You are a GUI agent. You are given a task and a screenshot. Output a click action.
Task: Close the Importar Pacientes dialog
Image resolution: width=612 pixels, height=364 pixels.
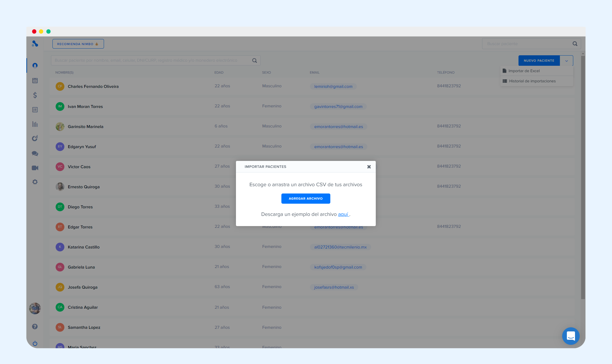369,167
